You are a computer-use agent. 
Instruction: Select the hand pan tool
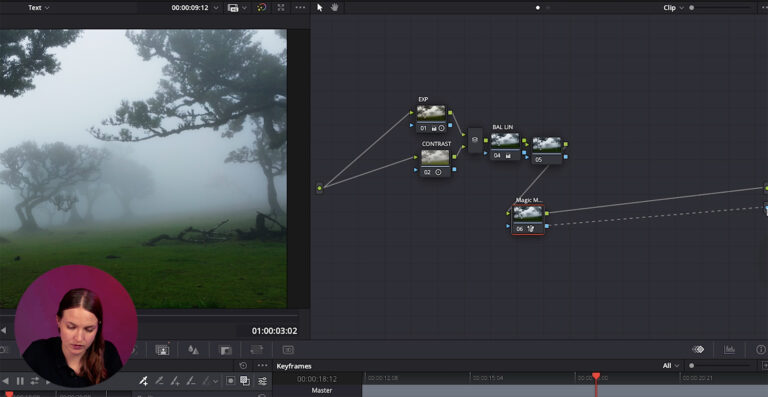pyautogui.click(x=335, y=8)
